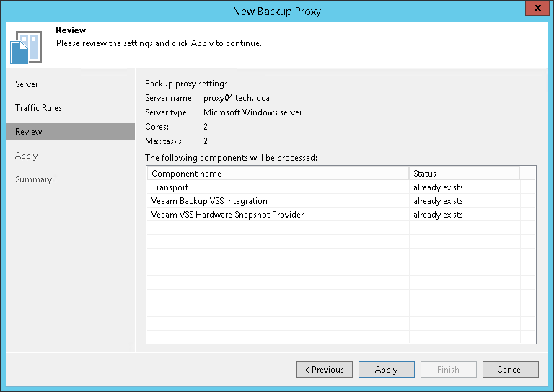Click the Finish button
This screenshot has width=554, height=392.
click(x=448, y=370)
